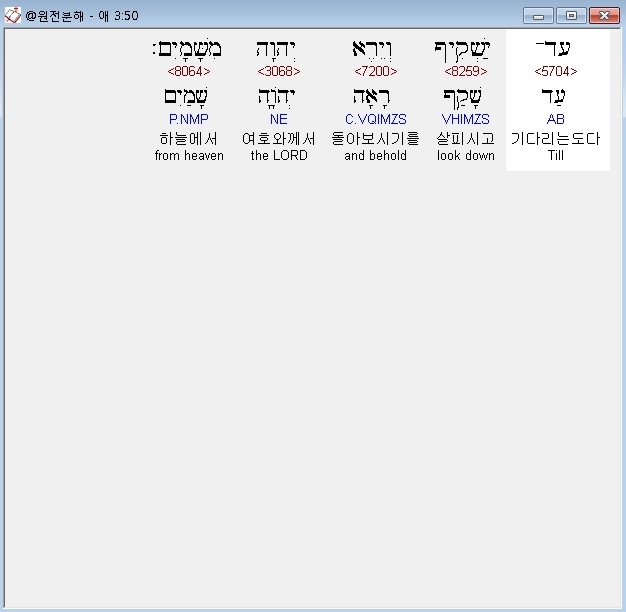Screen dimensions: 626x612
Task: Click Hebrew verse word above <7200>
Action: click(x=372, y=50)
